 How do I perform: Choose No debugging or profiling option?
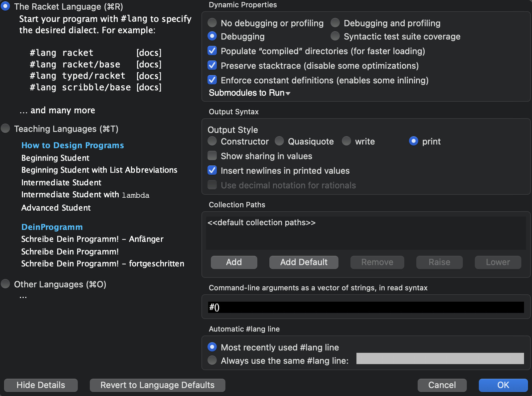click(212, 23)
